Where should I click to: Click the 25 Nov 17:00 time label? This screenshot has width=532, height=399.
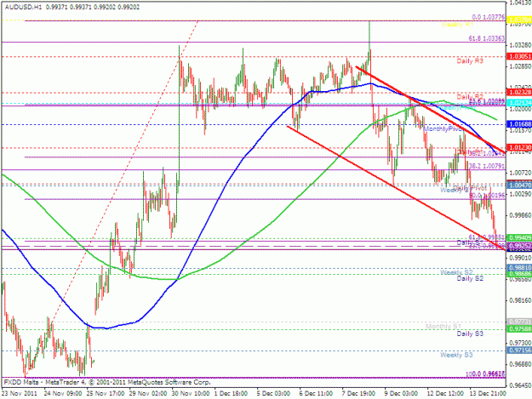click(105, 393)
